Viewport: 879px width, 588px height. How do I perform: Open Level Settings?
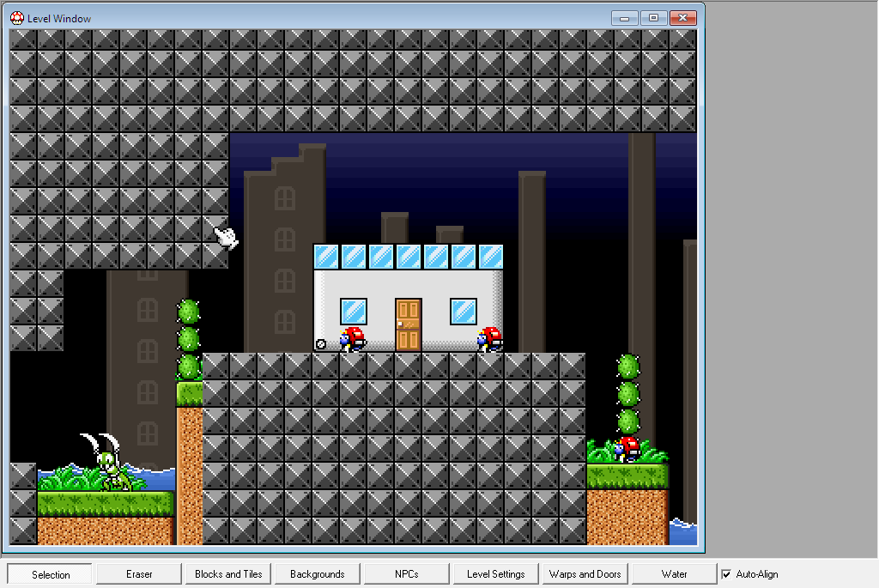495,574
